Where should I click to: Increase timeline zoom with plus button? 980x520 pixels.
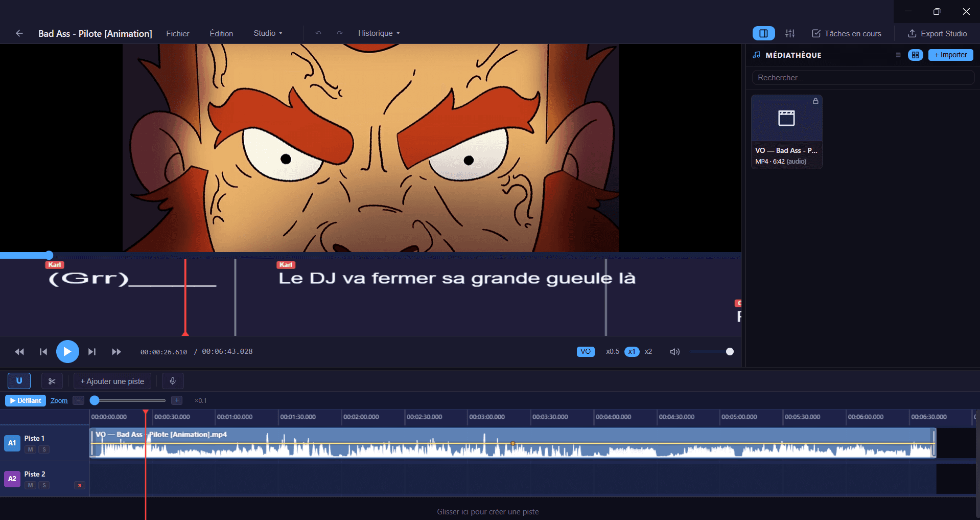click(177, 400)
